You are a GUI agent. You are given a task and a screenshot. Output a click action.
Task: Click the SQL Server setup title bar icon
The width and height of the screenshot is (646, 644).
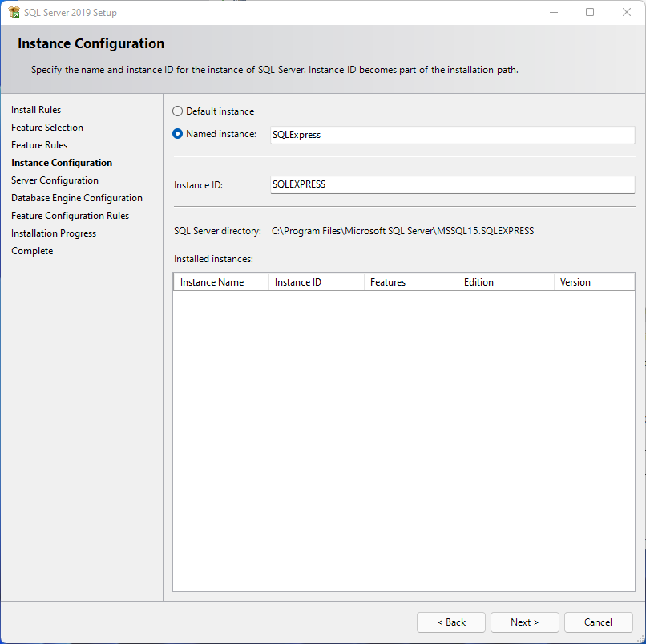[14, 12]
